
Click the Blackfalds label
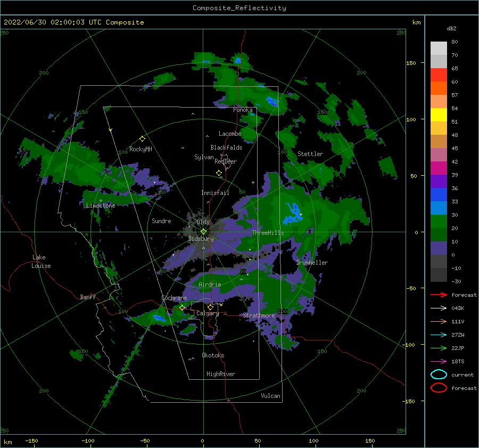[226, 148]
